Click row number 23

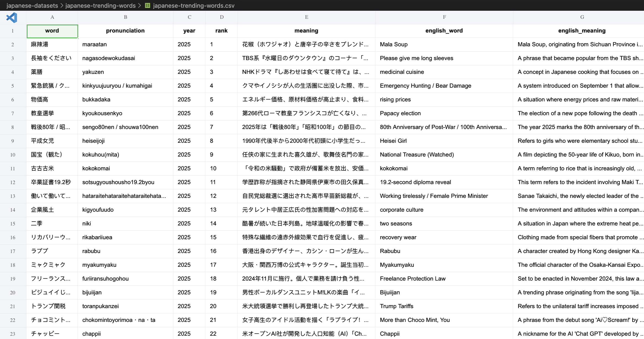point(13,334)
